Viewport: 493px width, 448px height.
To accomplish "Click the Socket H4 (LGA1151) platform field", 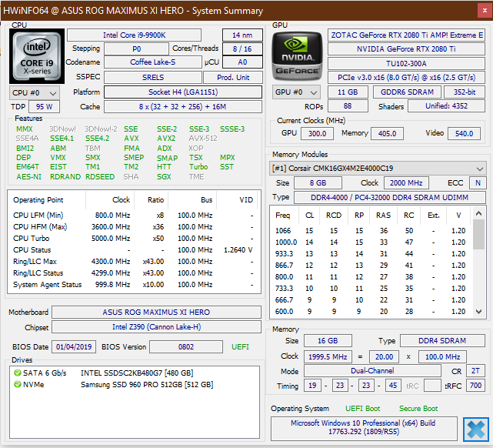I will pos(183,92).
